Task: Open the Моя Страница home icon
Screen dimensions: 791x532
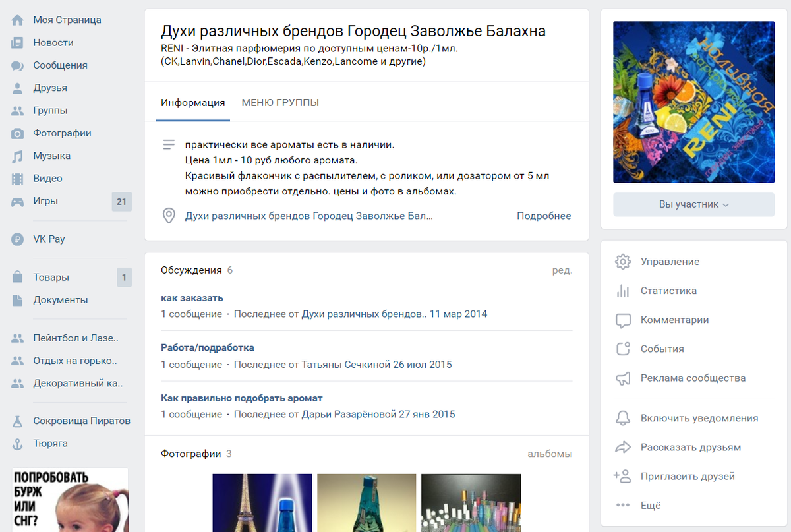Action: (18, 20)
